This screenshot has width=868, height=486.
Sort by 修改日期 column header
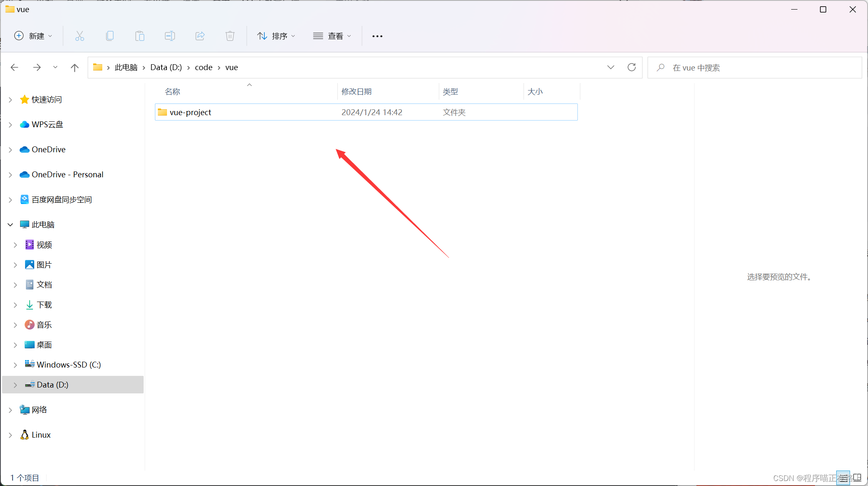click(x=357, y=92)
